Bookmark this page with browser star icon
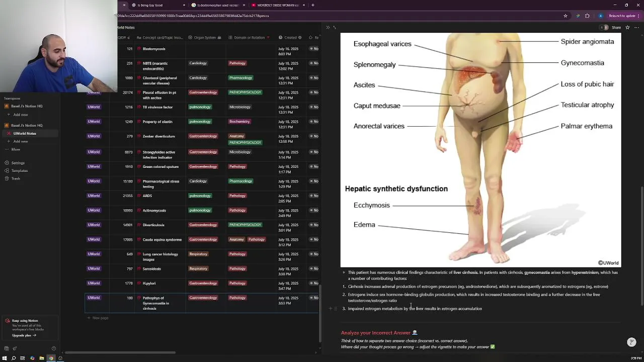This screenshot has width=644, height=362. 566,16
